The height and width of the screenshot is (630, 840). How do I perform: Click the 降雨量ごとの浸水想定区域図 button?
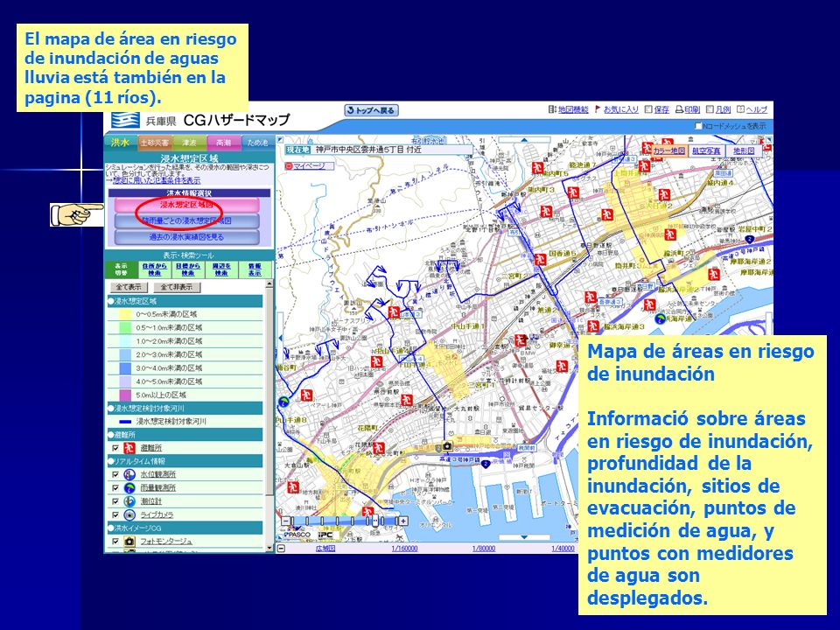[x=186, y=220]
